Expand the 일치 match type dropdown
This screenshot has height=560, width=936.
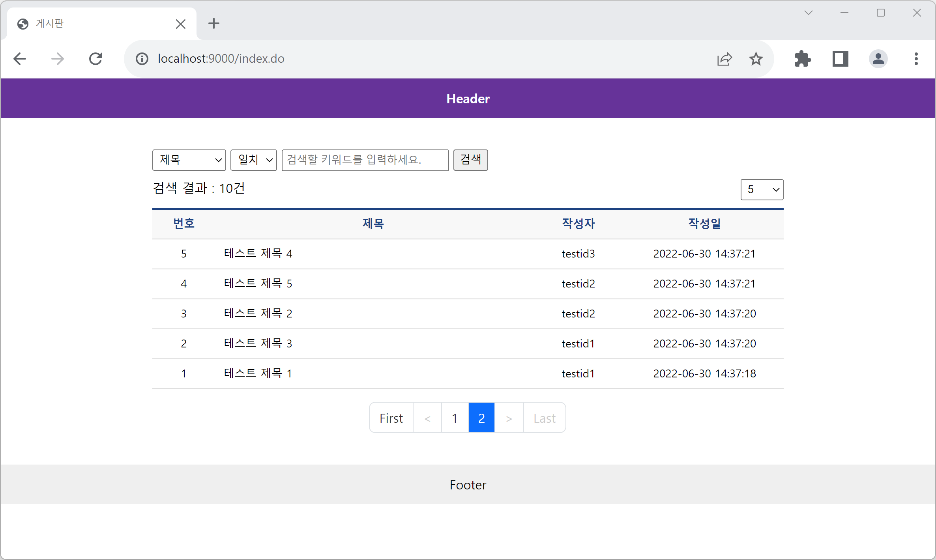pyautogui.click(x=254, y=160)
